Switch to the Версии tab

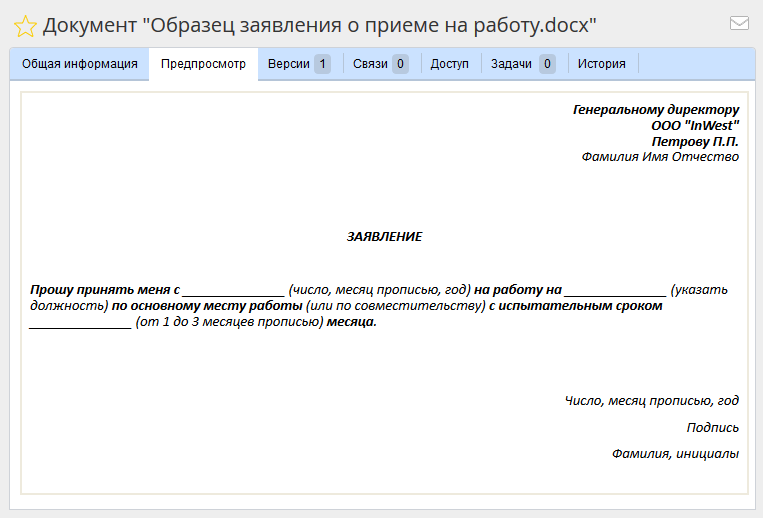tap(288, 64)
